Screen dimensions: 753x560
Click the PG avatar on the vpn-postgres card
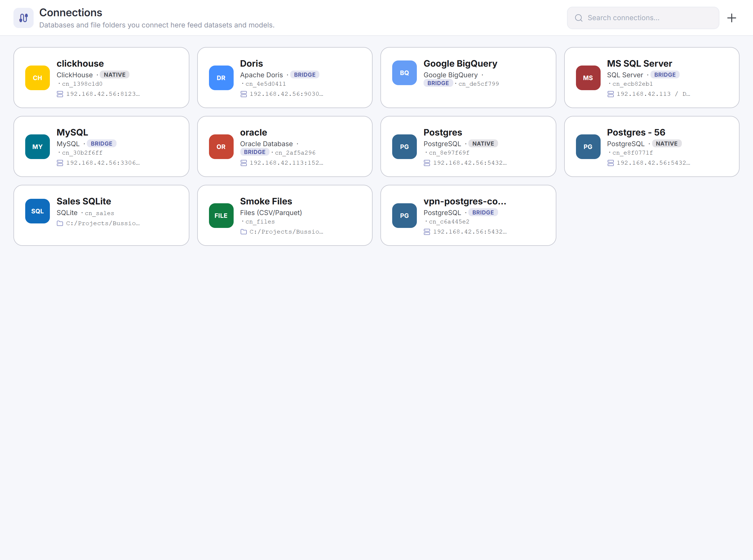coord(404,216)
